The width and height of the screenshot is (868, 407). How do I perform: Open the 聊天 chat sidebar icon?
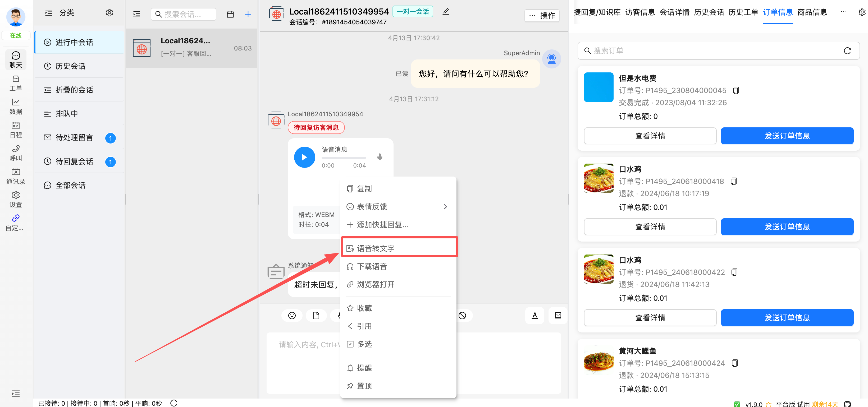pyautogui.click(x=16, y=59)
